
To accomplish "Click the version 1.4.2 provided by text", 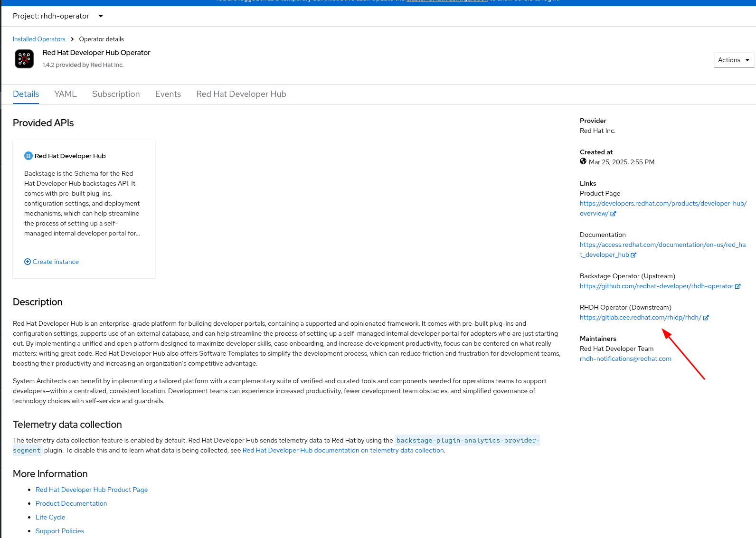I will pyautogui.click(x=83, y=65).
